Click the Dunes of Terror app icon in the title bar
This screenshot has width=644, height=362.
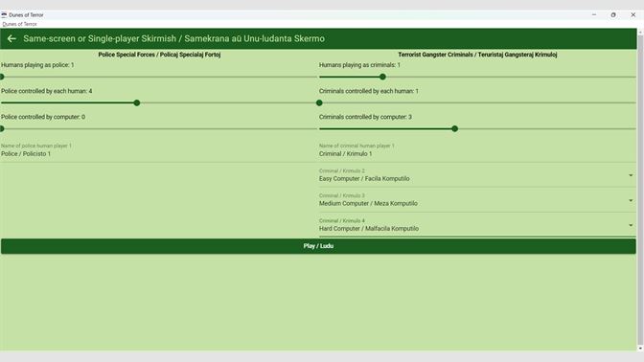(4, 14)
